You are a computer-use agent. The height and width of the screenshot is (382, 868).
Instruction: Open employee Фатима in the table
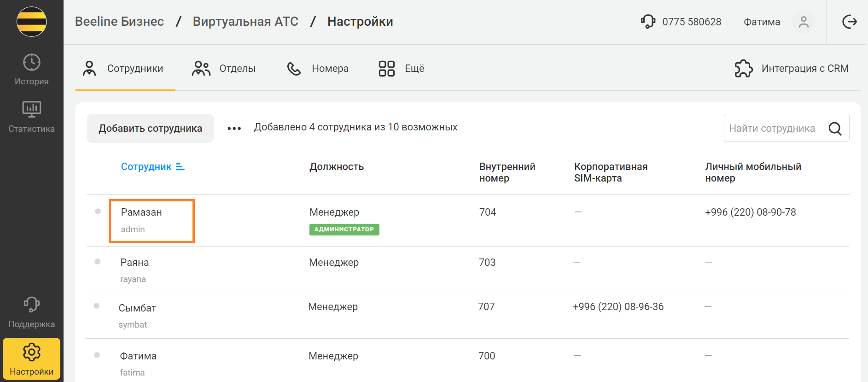click(x=138, y=356)
